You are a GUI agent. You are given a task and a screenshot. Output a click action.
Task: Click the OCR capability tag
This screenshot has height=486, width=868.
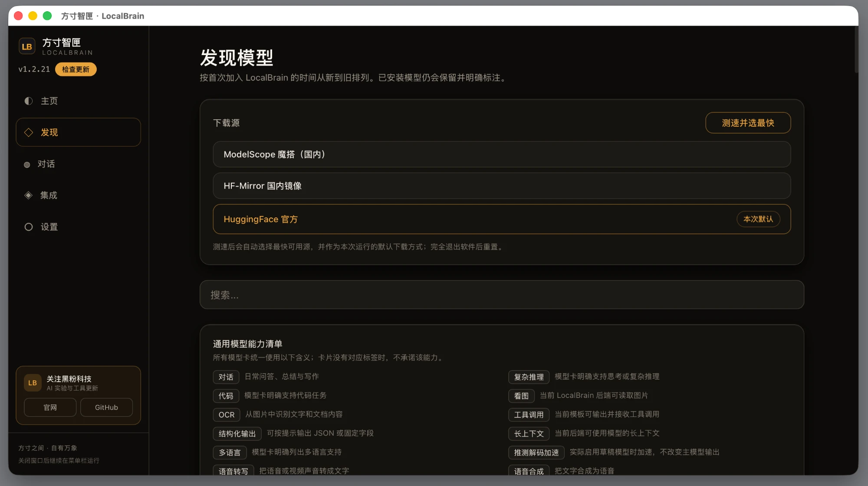tap(227, 415)
